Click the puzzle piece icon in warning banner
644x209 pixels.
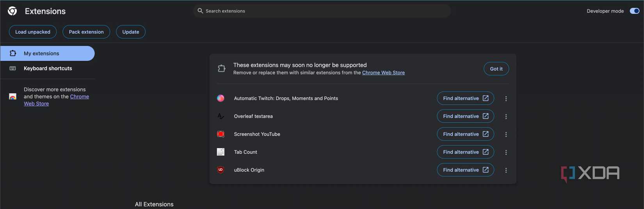221,69
